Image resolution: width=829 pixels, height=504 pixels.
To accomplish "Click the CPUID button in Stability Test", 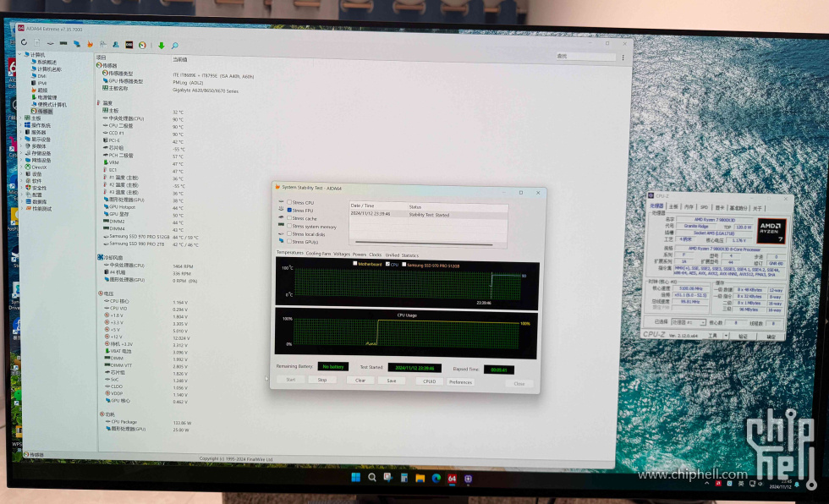I will [x=430, y=381].
